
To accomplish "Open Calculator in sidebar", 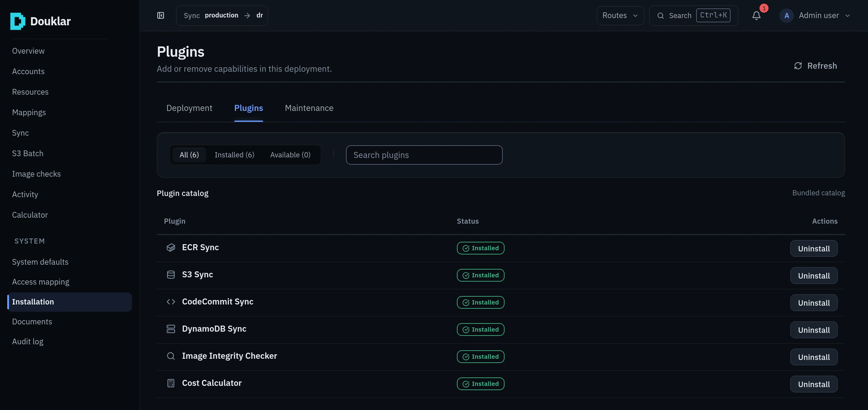I will point(30,215).
